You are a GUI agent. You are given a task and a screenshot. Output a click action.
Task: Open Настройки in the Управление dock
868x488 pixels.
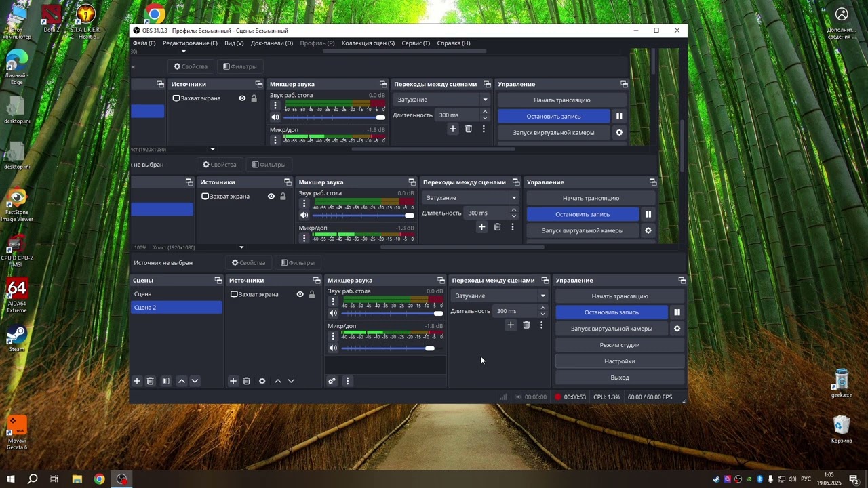(x=620, y=361)
